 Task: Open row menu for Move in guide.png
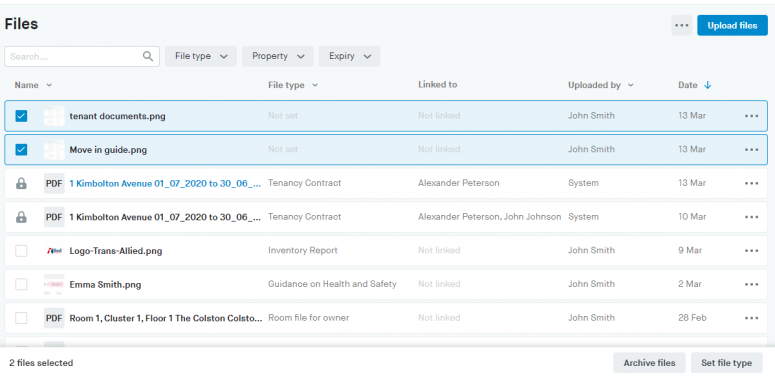pyautogui.click(x=751, y=150)
